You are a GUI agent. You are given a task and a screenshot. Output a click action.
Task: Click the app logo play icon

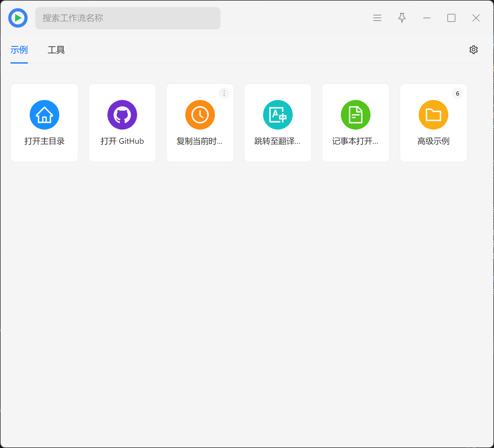[x=18, y=18]
